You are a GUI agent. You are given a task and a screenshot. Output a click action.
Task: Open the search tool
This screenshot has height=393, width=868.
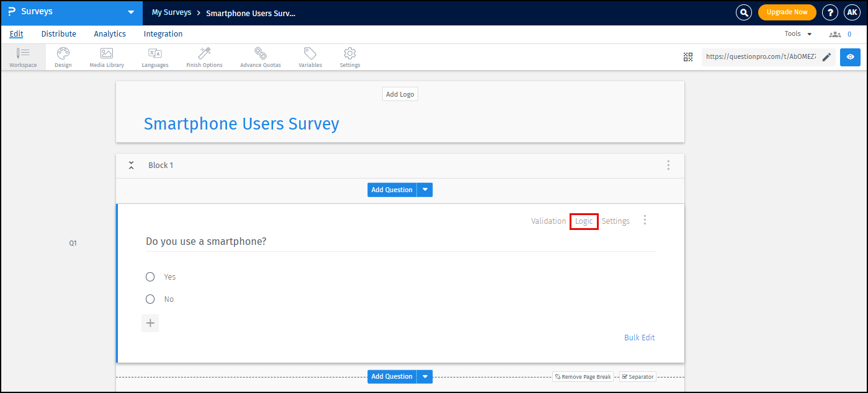[x=743, y=12]
